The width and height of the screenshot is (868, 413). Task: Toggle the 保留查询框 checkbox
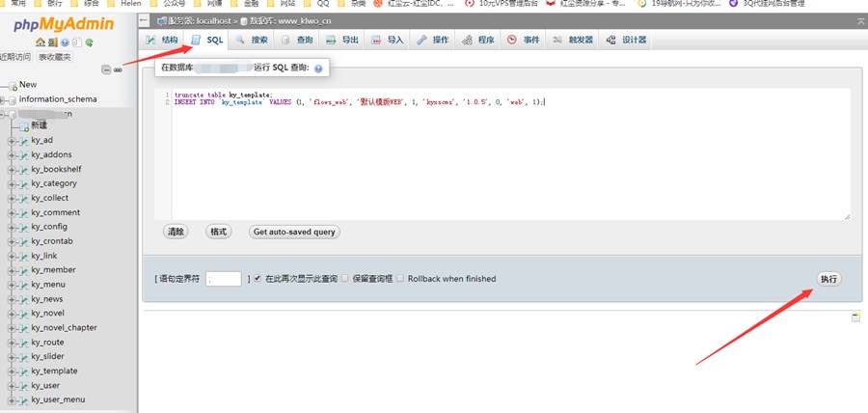pyautogui.click(x=344, y=279)
